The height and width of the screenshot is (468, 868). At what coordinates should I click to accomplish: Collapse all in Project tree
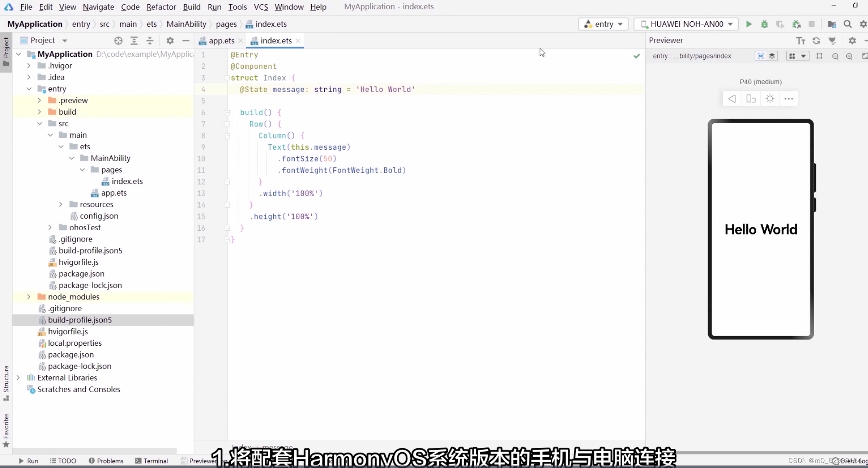(150, 40)
